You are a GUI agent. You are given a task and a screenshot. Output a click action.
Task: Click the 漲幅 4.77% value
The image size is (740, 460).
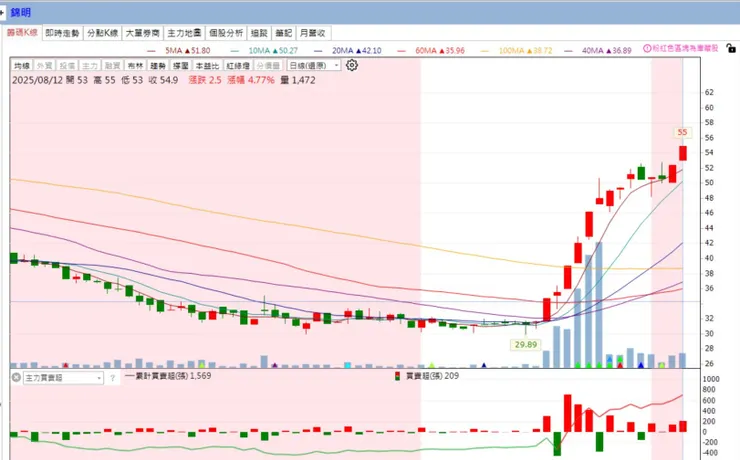(x=251, y=80)
